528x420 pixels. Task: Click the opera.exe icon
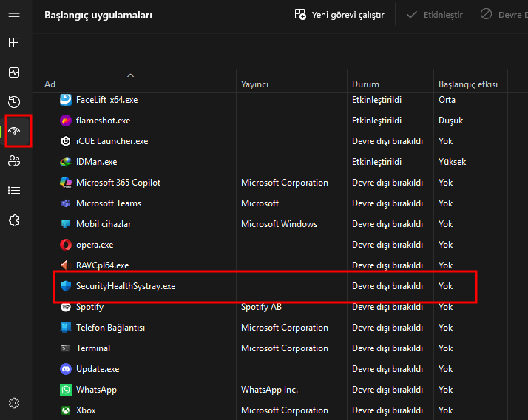pos(66,245)
